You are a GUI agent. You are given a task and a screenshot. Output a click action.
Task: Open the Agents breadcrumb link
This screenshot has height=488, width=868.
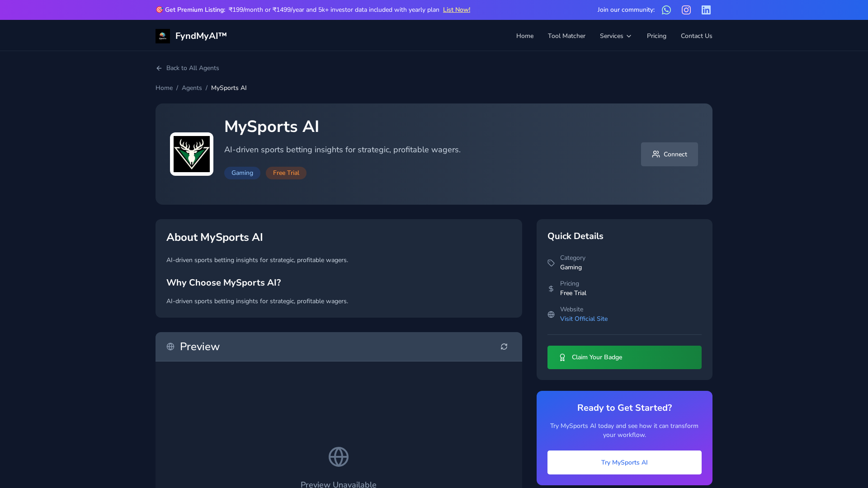pos(192,88)
